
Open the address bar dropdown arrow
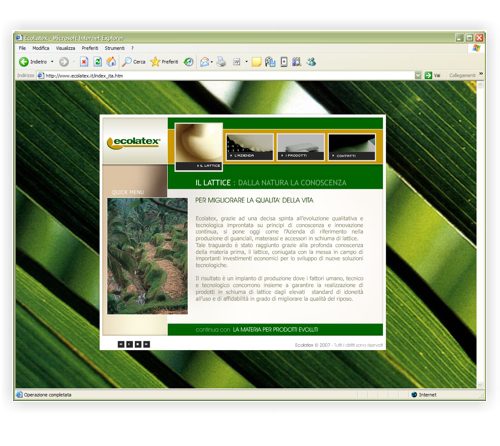point(418,76)
